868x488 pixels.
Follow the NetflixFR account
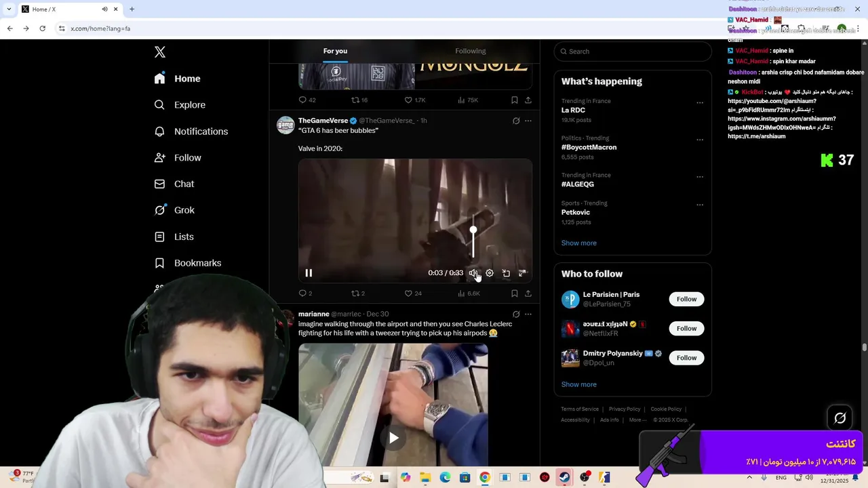(686, 329)
